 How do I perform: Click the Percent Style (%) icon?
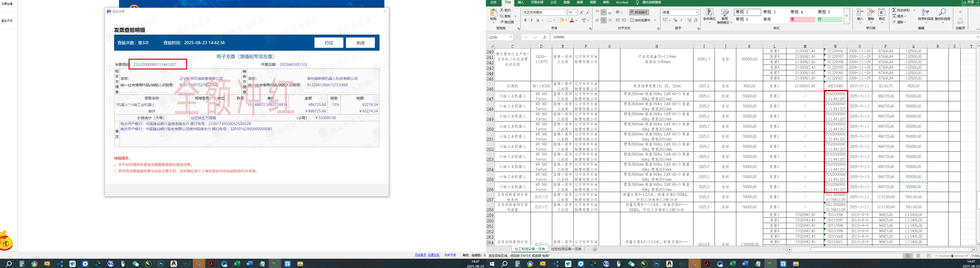(x=676, y=20)
